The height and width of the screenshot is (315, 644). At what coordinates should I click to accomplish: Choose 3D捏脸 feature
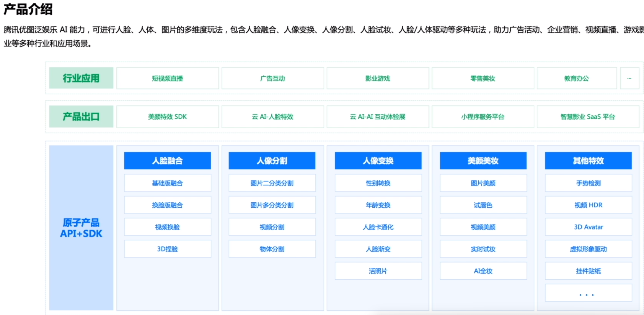click(x=168, y=249)
